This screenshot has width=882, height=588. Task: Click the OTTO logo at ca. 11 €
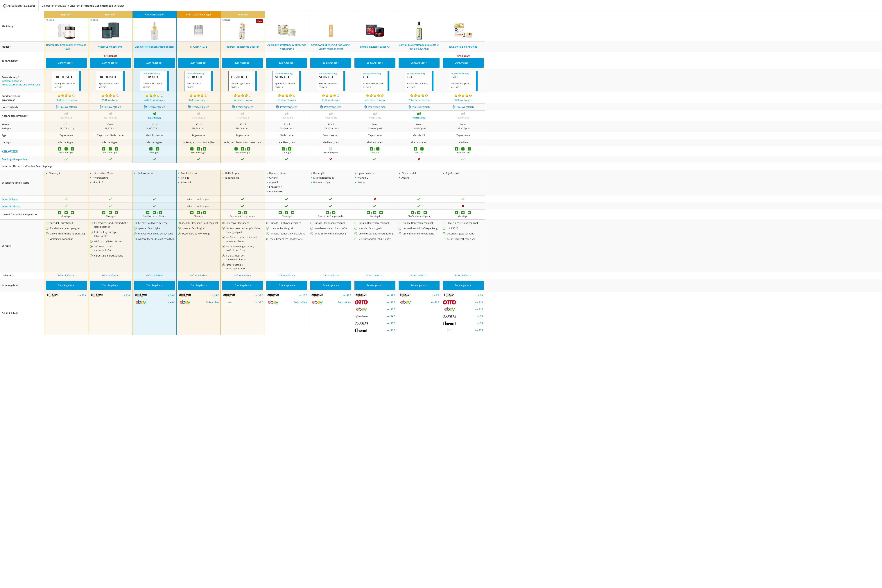point(449,302)
